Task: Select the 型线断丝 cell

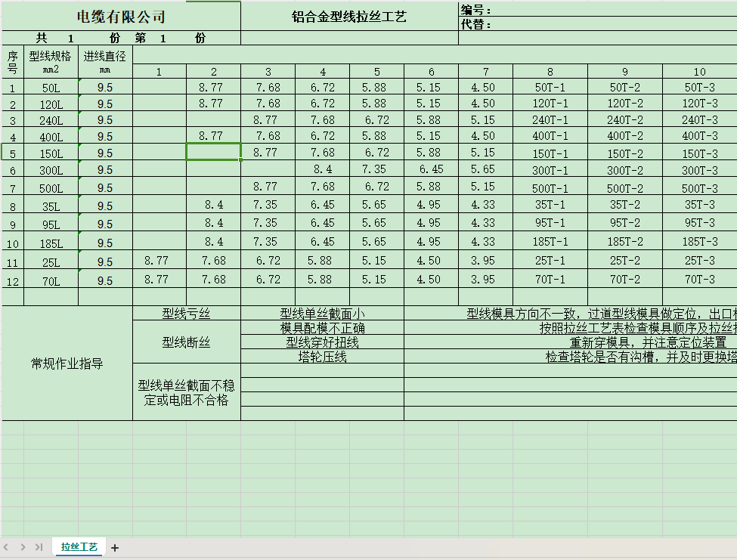Action: [186, 342]
